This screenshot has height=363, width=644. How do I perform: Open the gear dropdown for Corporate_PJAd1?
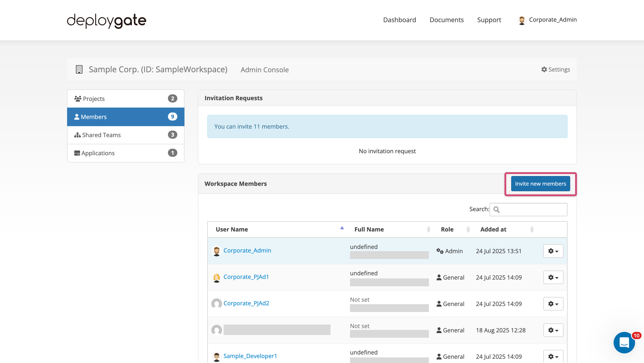[x=553, y=278]
